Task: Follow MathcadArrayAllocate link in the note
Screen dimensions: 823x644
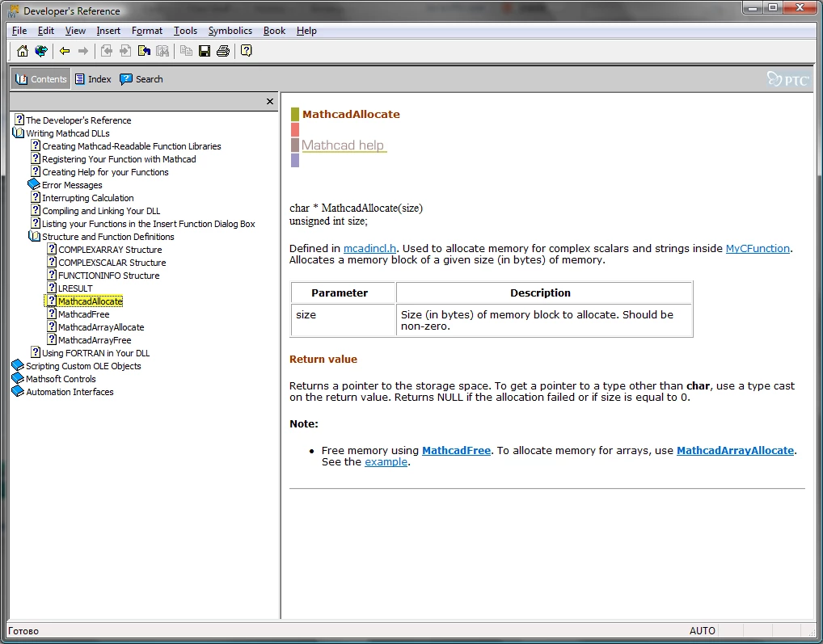Action: pos(735,451)
